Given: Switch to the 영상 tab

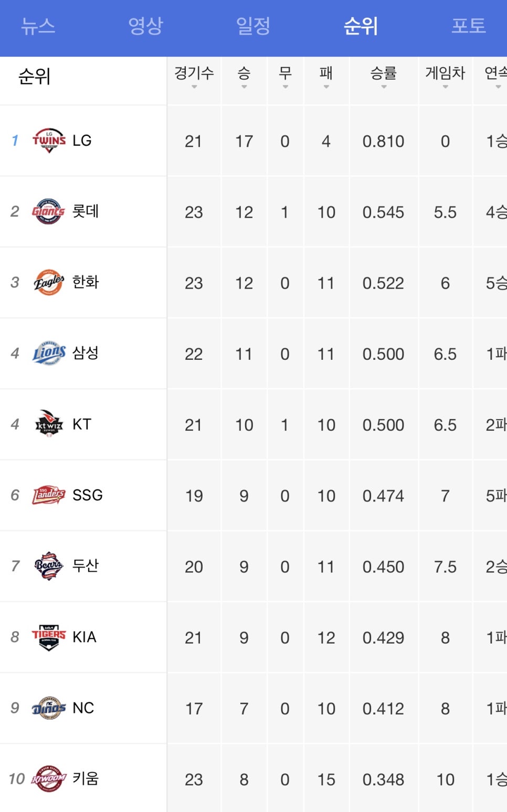Looking at the screenshot, I should [x=145, y=26].
